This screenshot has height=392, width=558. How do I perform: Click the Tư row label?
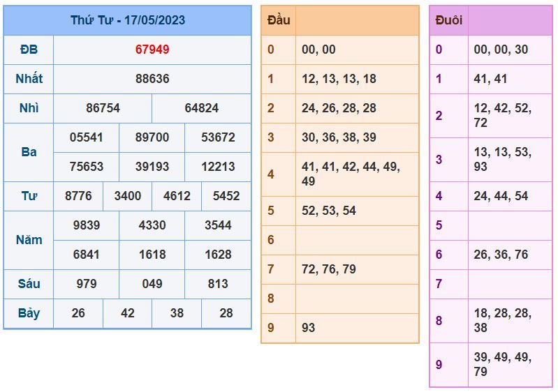coord(29,196)
